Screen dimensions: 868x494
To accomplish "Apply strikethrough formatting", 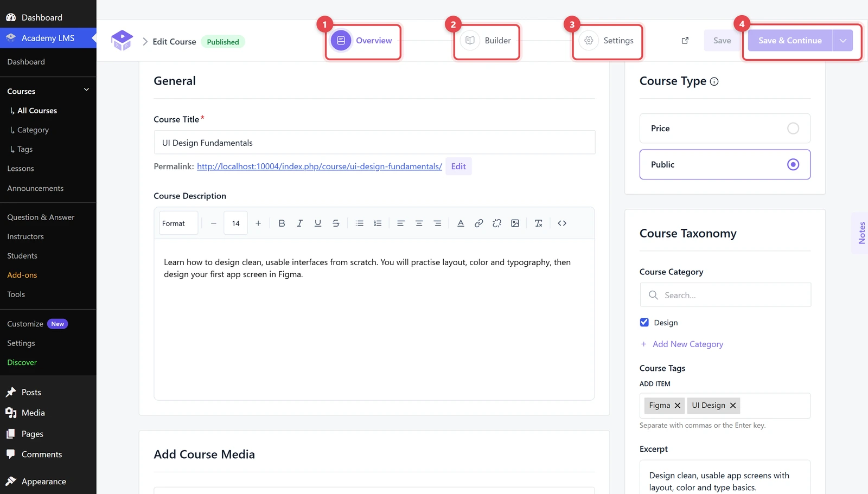I will tap(336, 223).
